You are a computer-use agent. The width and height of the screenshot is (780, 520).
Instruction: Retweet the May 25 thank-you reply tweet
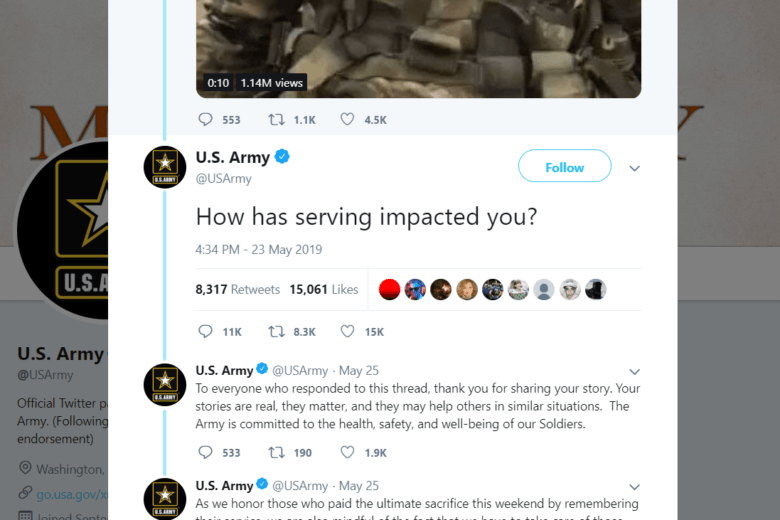(x=277, y=452)
